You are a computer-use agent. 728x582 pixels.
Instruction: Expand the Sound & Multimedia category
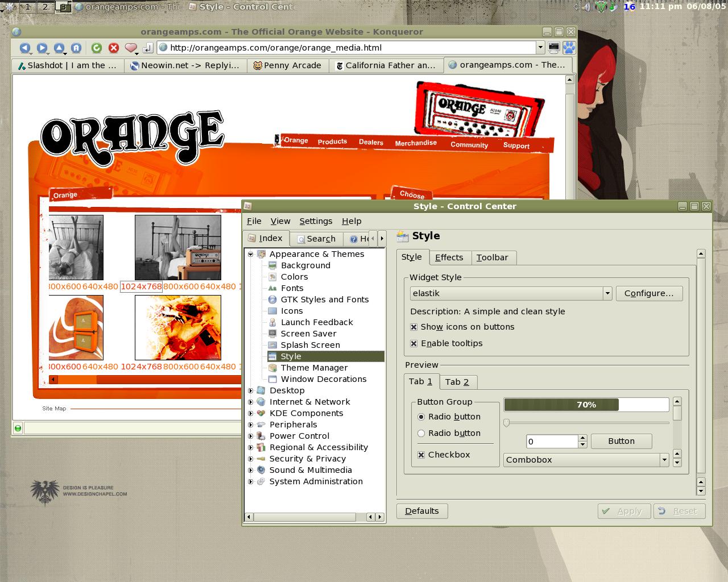tap(250, 470)
